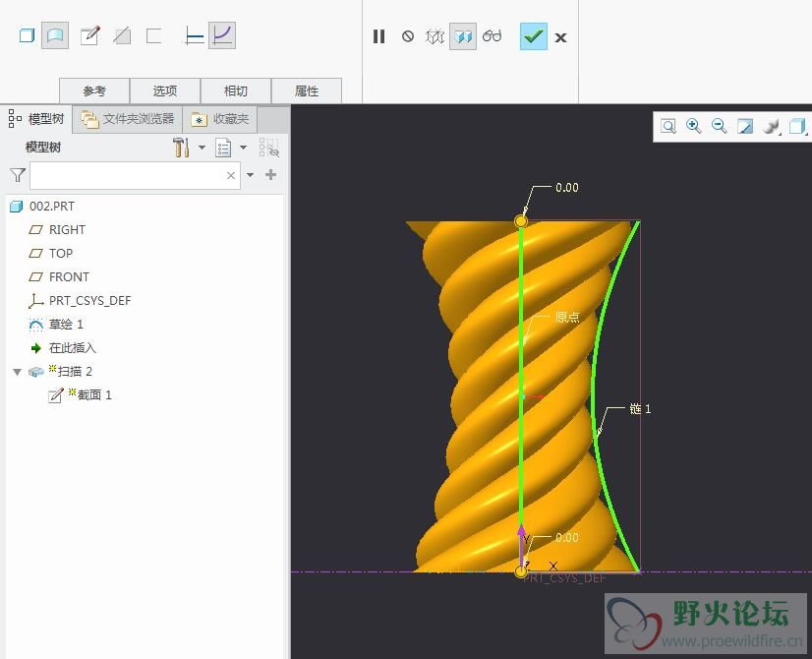The height and width of the screenshot is (659, 812).
Task: Open the search field options dropdown
Action: click(x=250, y=175)
